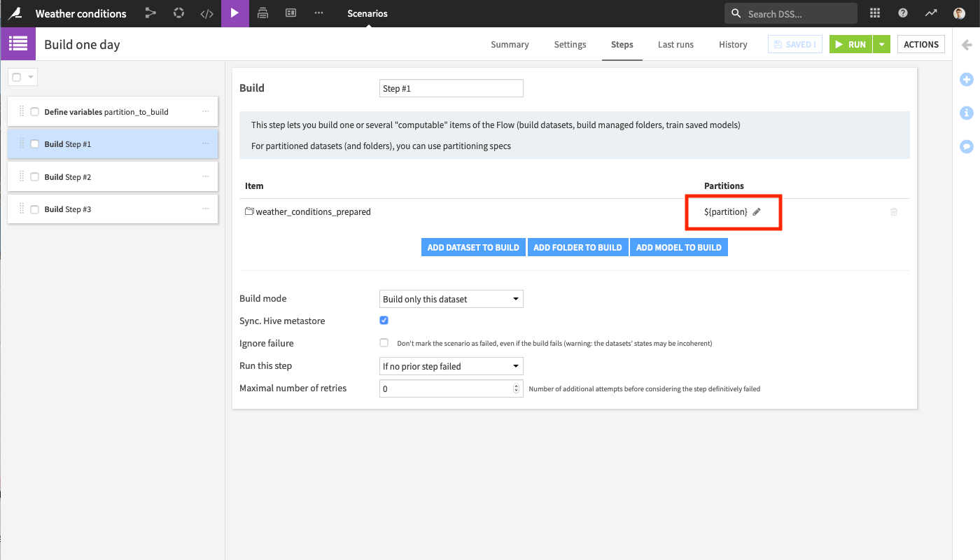This screenshot has height=560, width=980.
Task: Click ADD DATASET TO BUILD button
Action: coord(473,247)
